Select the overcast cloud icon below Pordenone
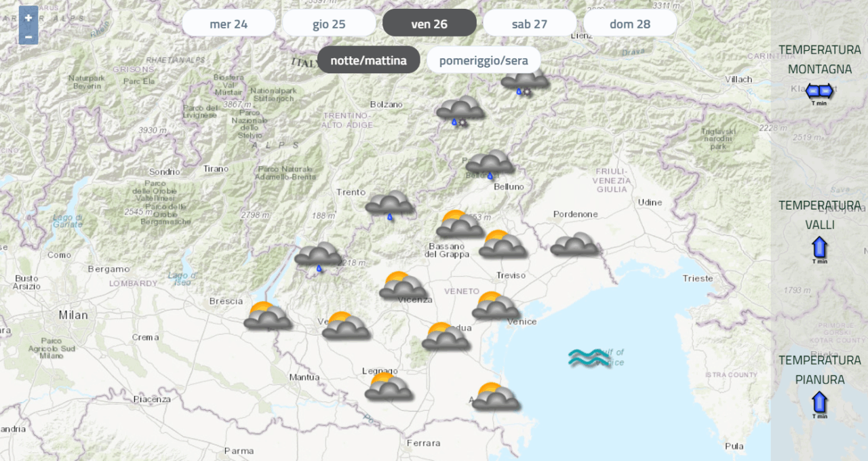 [x=575, y=244]
